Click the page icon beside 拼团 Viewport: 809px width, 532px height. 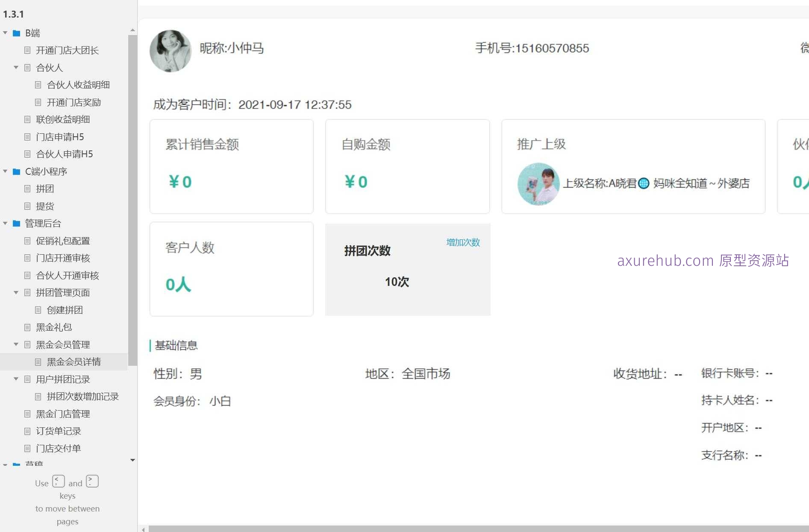point(27,189)
